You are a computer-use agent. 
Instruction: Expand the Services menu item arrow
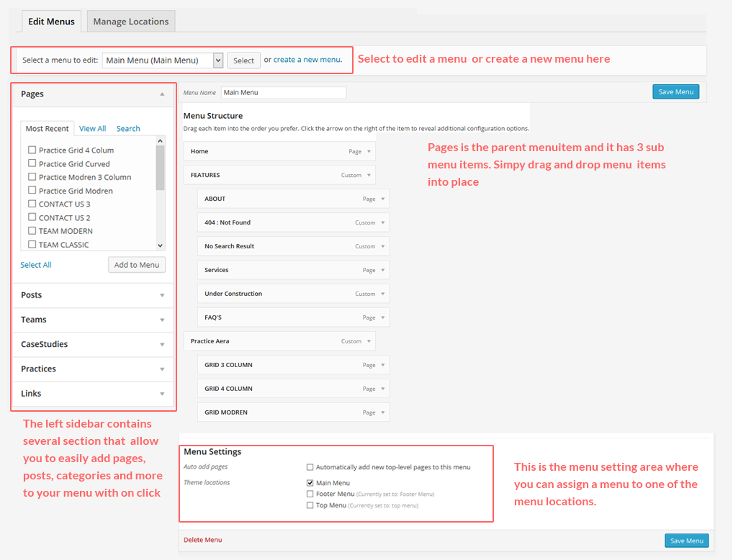click(x=382, y=271)
